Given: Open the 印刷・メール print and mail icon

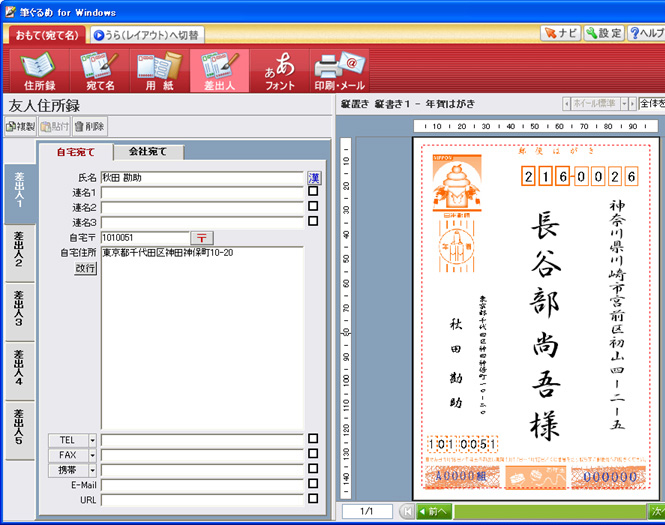Looking at the screenshot, I should (339, 70).
